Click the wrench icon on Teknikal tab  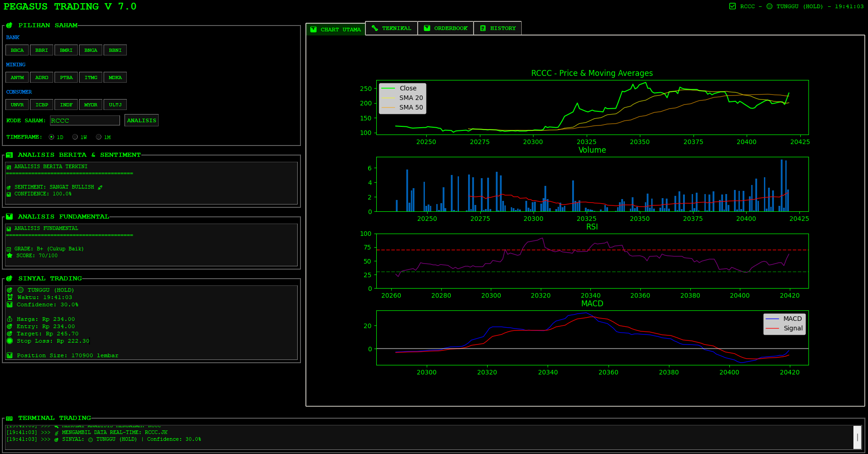(x=374, y=28)
